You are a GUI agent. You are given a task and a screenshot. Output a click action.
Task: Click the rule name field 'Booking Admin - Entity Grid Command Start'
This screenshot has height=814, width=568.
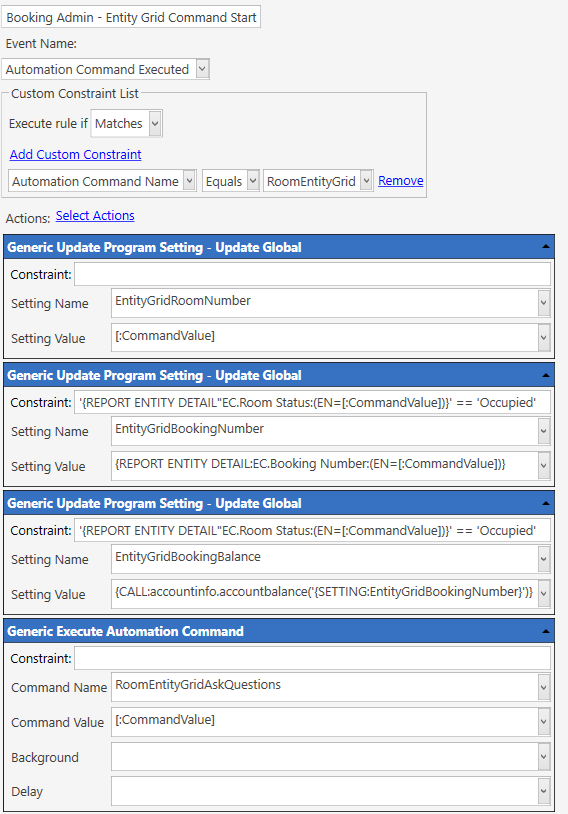[x=131, y=17]
